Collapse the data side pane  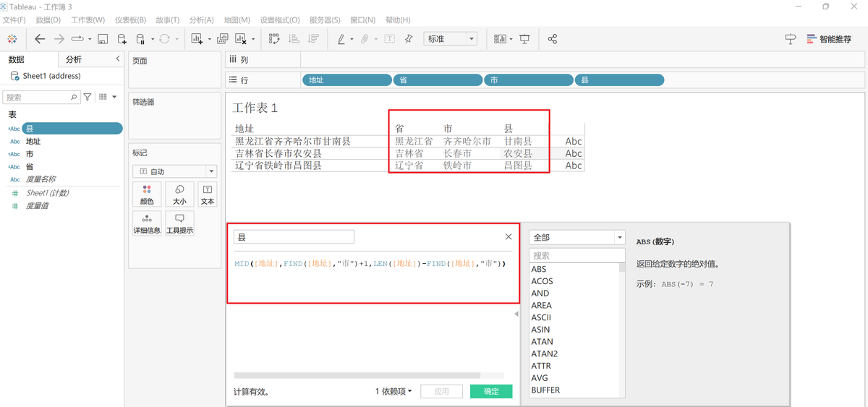click(x=118, y=59)
